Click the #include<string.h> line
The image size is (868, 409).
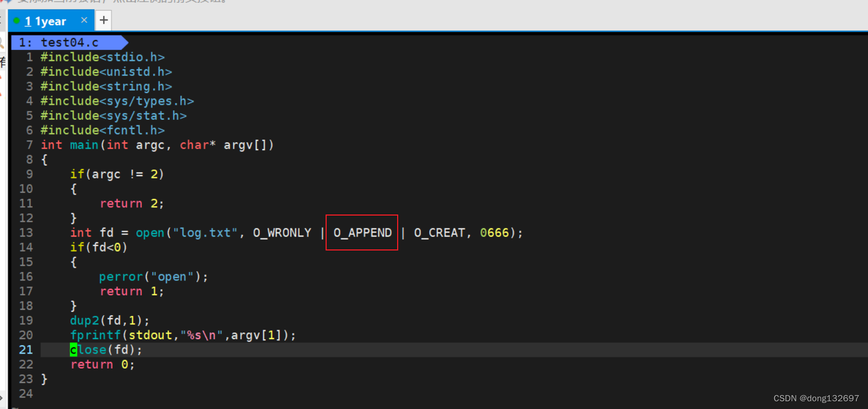106,86
